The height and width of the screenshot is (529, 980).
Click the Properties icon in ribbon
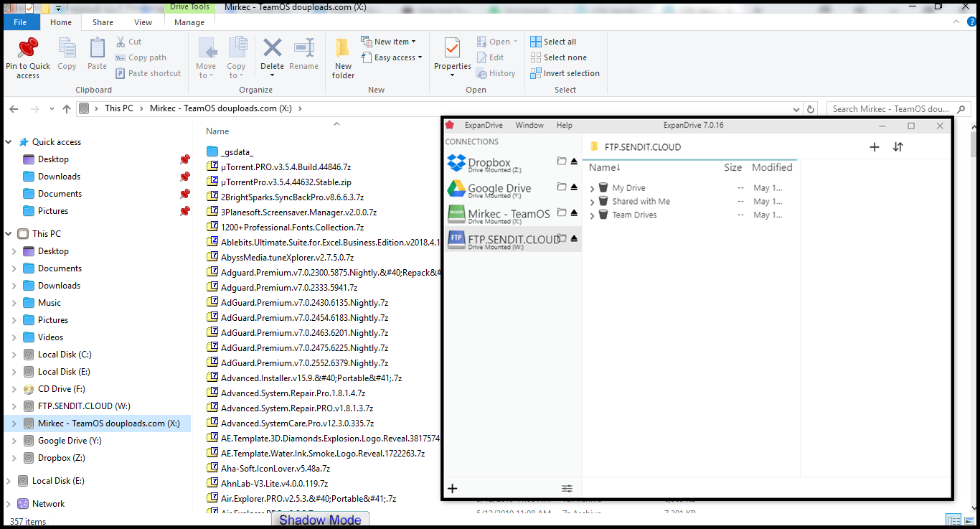point(452,48)
